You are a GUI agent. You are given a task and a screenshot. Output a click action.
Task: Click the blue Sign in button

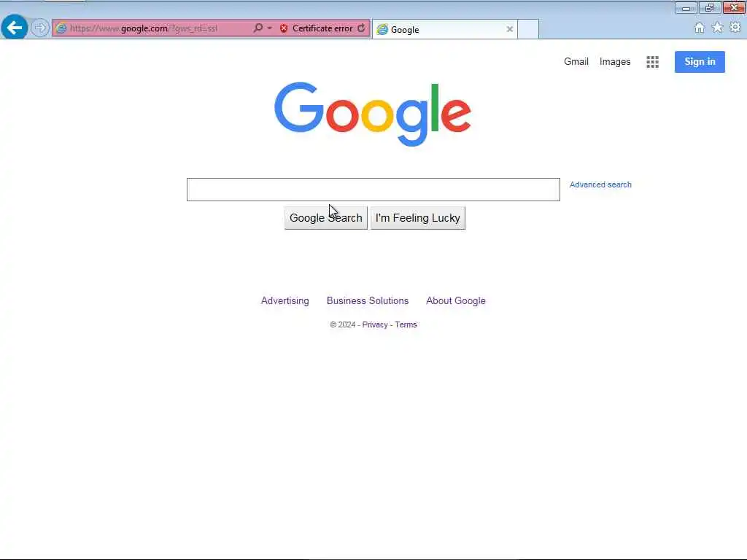click(x=700, y=62)
